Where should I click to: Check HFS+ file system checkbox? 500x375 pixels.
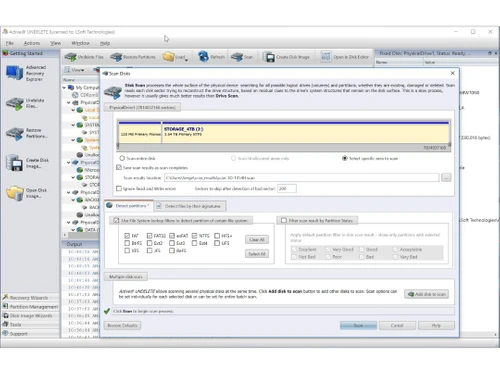pos(217,236)
